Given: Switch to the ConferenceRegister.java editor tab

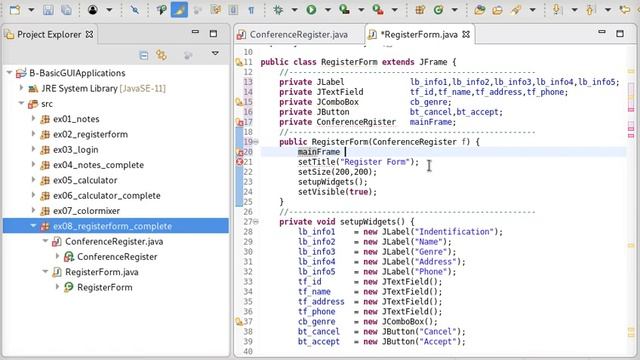Looking at the screenshot, I should (298, 35).
